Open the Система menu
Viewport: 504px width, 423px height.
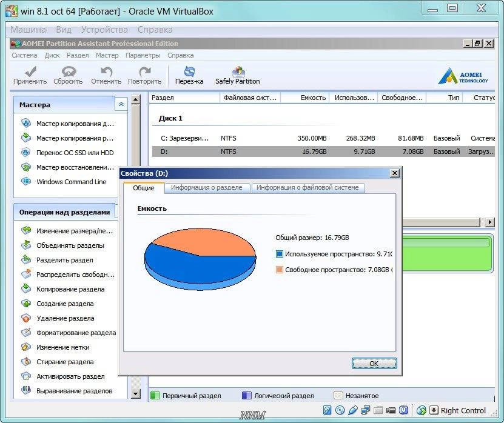point(24,55)
